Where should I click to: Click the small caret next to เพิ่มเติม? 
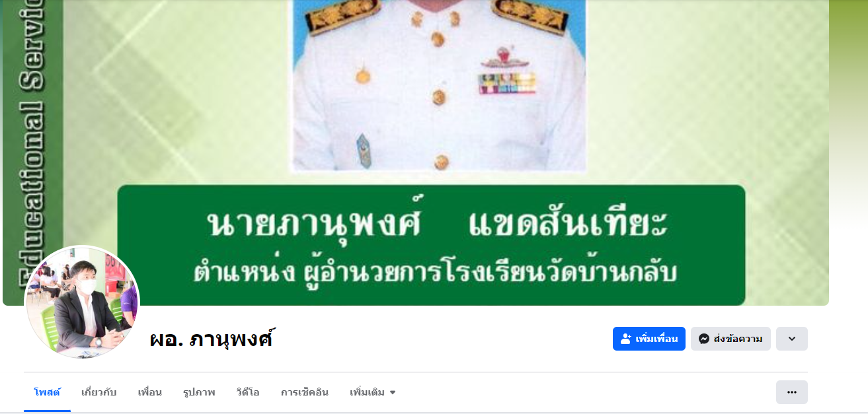pyautogui.click(x=393, y=392)
